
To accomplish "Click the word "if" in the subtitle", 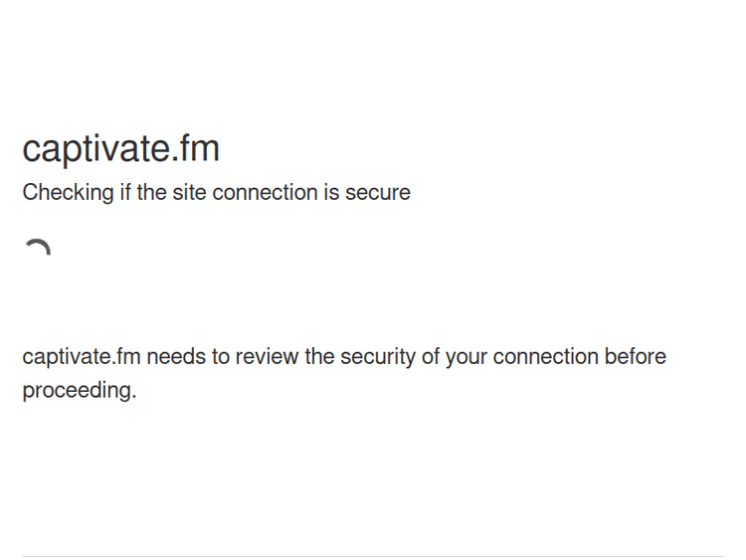I will pyautogui.click(x=125, y=193).
